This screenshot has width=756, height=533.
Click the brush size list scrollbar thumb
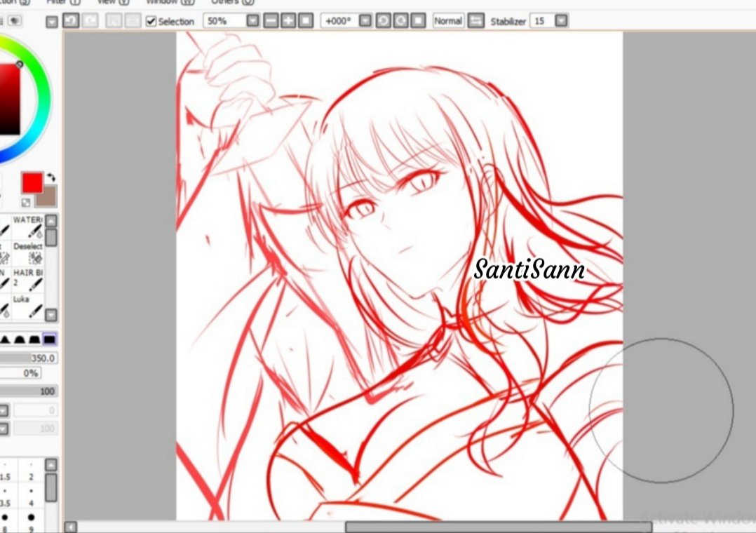pos(51,487)
